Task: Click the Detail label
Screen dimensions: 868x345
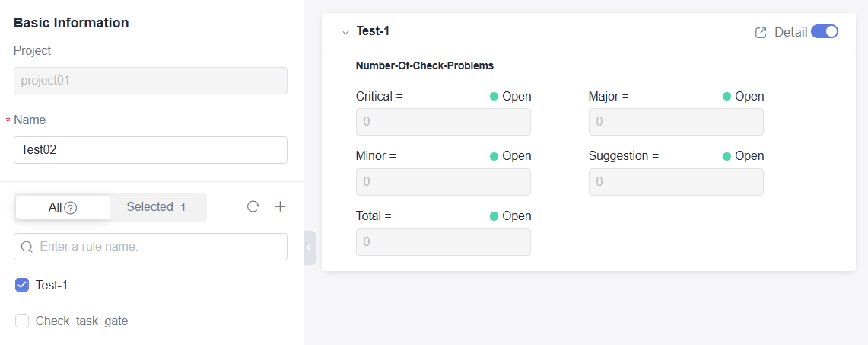Action: coord(790,33)
